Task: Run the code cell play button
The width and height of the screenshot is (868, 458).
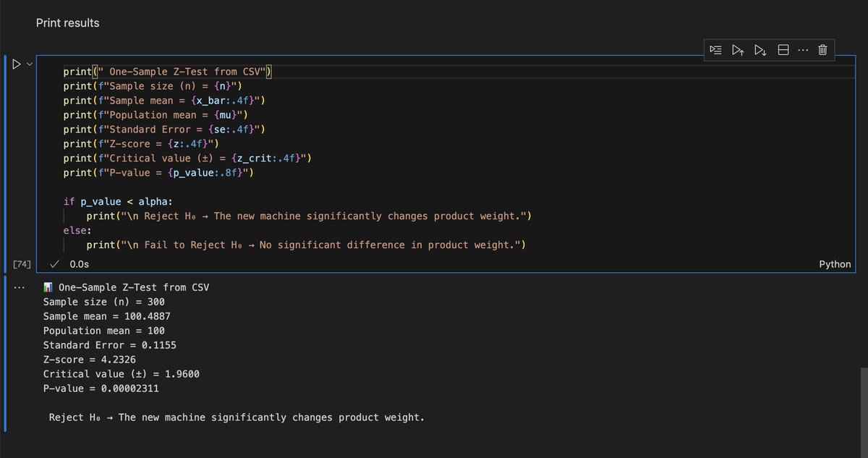Action: 17,64
